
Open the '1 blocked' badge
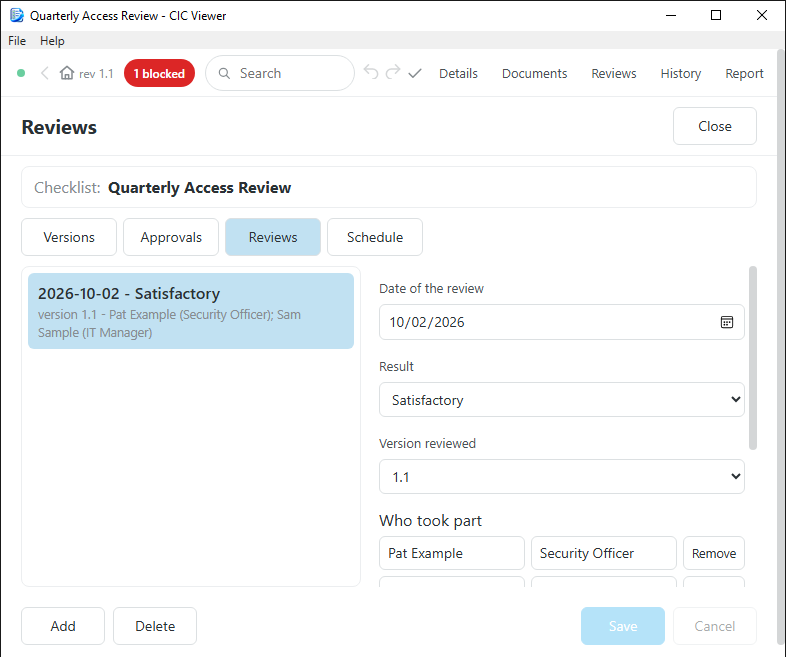pos(159,73)
